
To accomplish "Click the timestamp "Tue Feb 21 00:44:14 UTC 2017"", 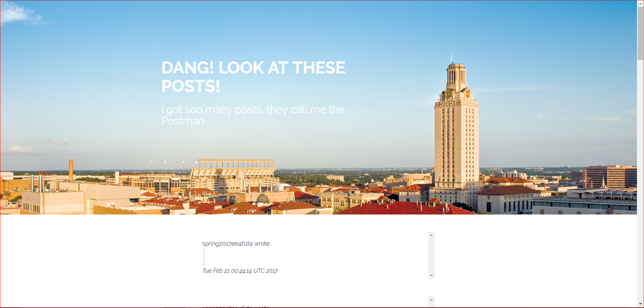I will (x=240, y=271).
